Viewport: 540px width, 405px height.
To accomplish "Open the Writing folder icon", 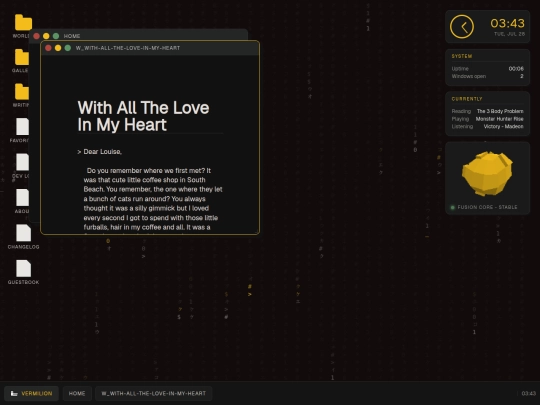I will point(22,92).
